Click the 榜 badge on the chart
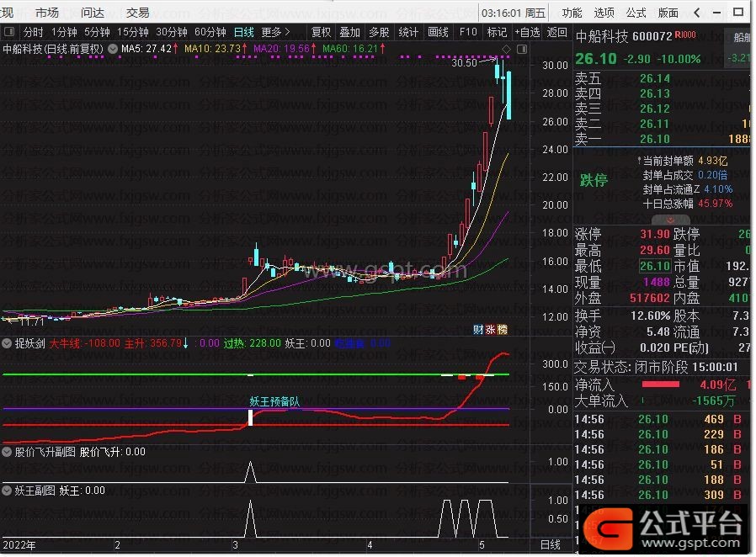 502,330
